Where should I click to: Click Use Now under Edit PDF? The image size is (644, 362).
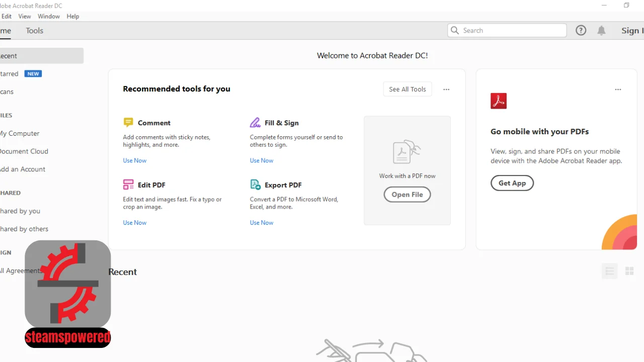(x=135, y=223)
